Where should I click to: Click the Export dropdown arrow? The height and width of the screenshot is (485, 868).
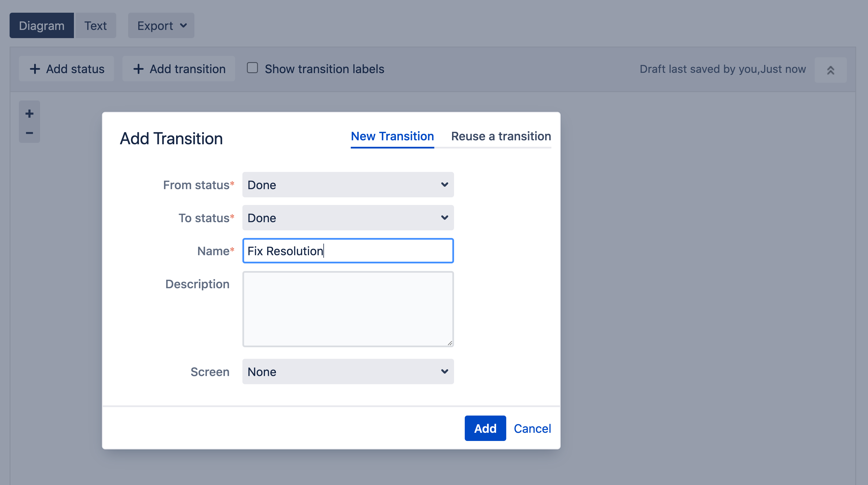coord(182,25)
